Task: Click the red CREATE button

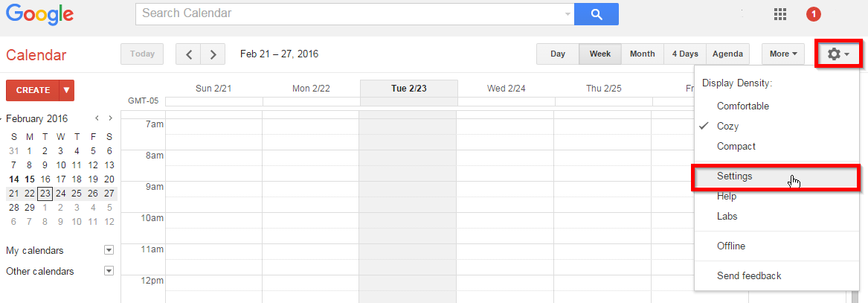Action: coord(33,90)
